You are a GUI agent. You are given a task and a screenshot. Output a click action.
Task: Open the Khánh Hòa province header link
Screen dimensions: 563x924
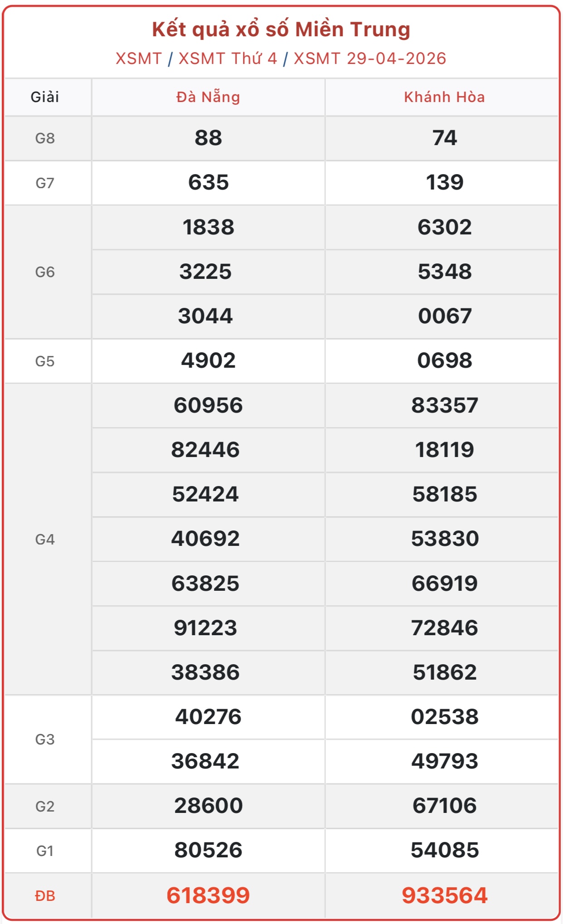444,97
